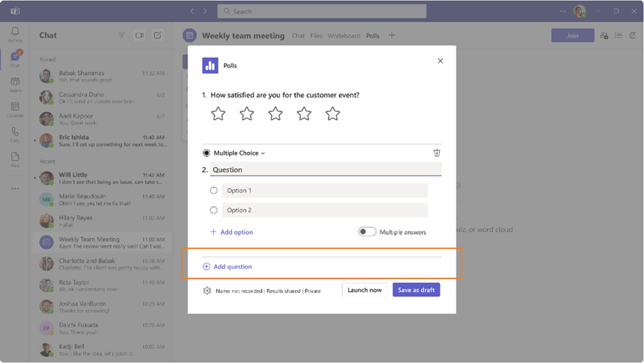The height and width of the screenshot is (363, 644).
Task: Click the Save as draft button
Action: pyautogui.click(x=416, y=290)
